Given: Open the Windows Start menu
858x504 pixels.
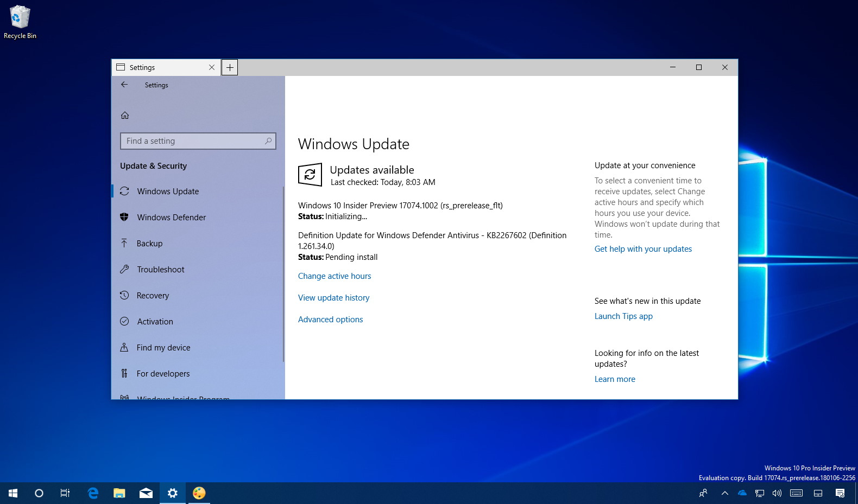Looking at the screenshot, I should click(x=13, y=493).
